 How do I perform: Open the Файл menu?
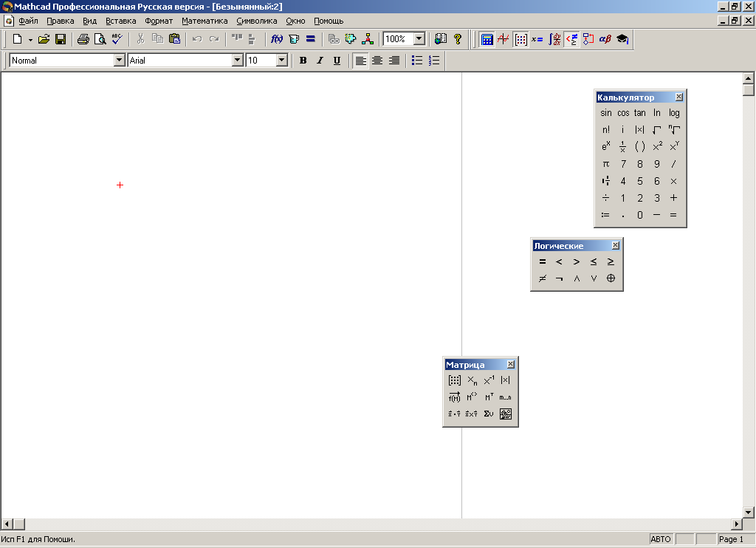pos(29,21)
